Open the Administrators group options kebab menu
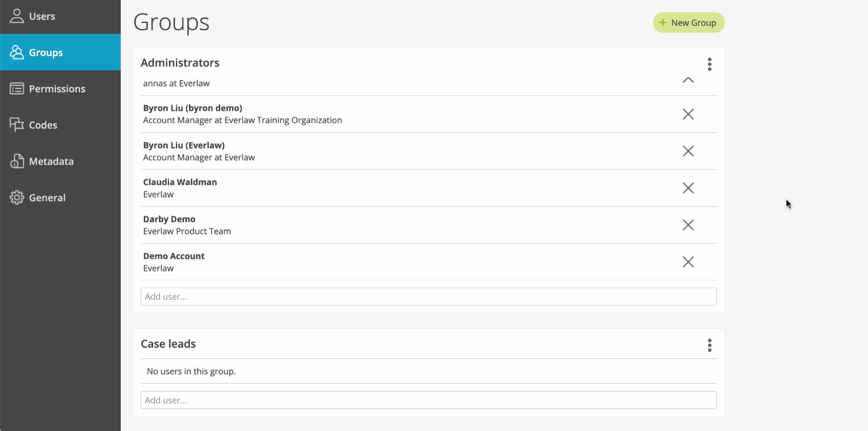This screenshot has height=431, width=868. tap(709, 64)
